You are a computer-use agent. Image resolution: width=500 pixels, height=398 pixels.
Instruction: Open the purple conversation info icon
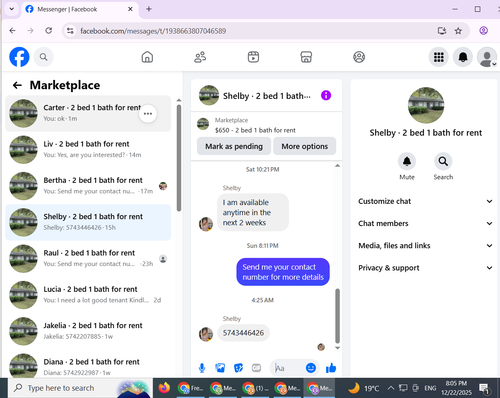326,95
